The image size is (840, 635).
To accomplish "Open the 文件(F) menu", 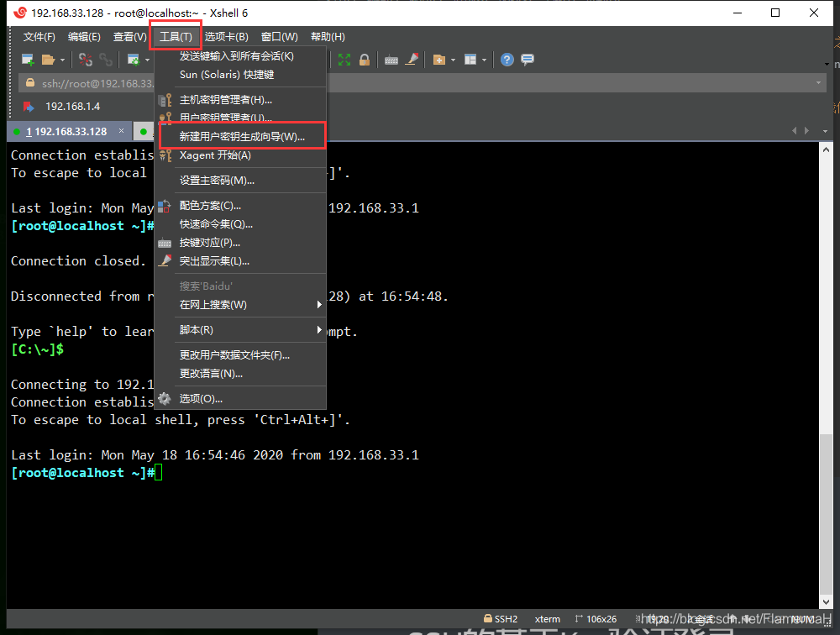I will tap(39, 37).
